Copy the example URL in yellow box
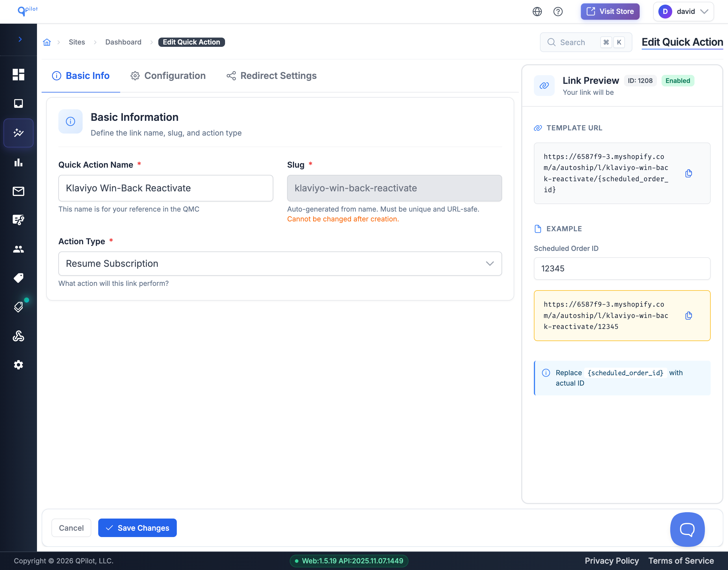Screen dimensions: 728x570 pyautogui.click(x=688, y=315)
